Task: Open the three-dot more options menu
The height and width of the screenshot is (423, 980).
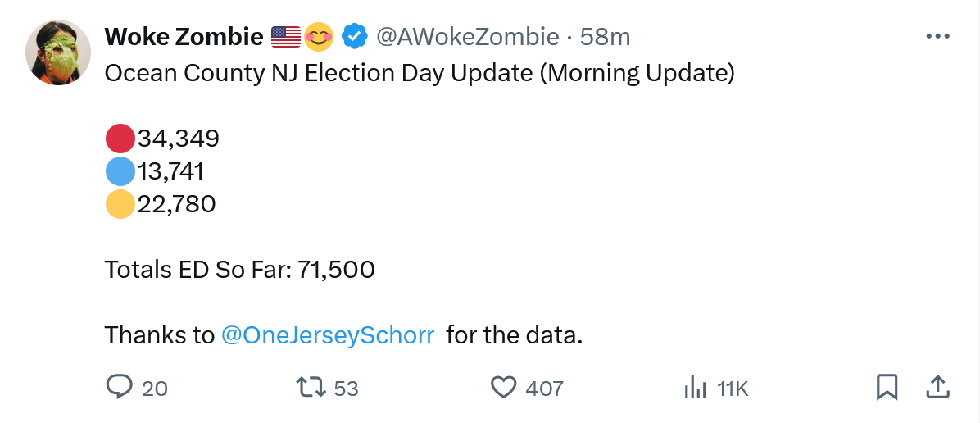Action: [937, 37]
